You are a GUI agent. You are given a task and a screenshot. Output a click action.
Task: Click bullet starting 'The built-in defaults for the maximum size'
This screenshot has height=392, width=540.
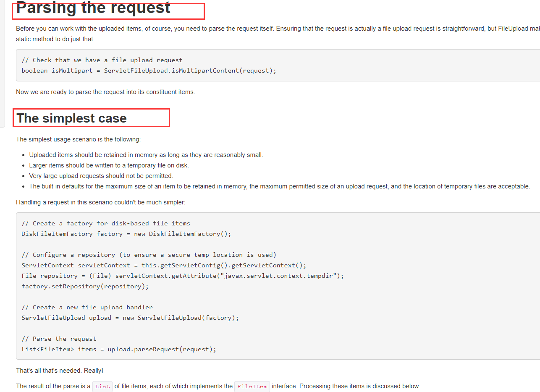coord(280,186)
